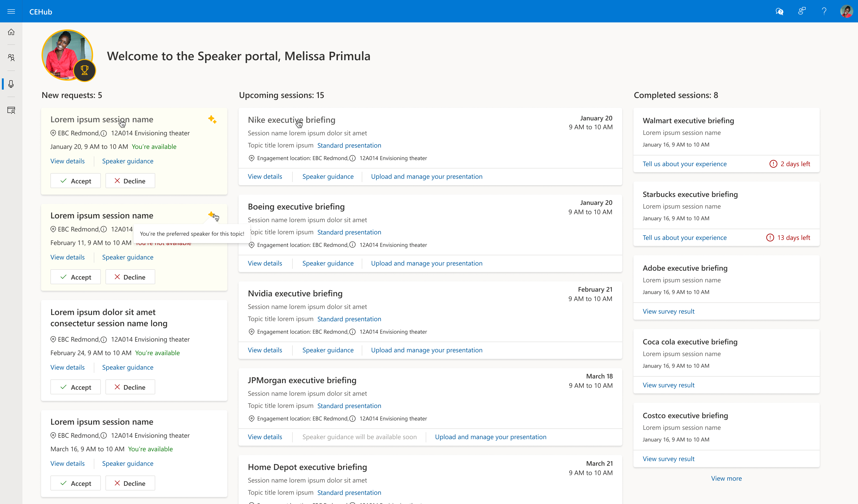858x504 pixels.
Task: Click info icon in Boeing briefing location
Action: tap(353, 245)
